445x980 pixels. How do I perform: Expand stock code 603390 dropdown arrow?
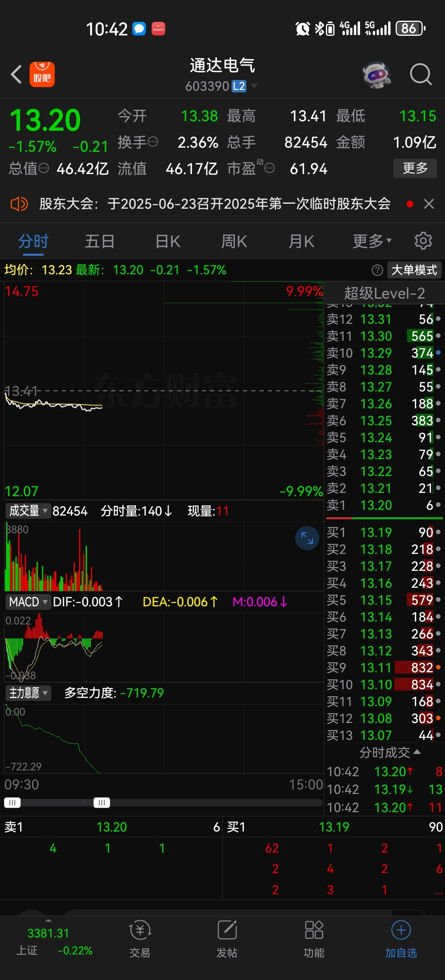pyautogui.click(x=254, y=86)
